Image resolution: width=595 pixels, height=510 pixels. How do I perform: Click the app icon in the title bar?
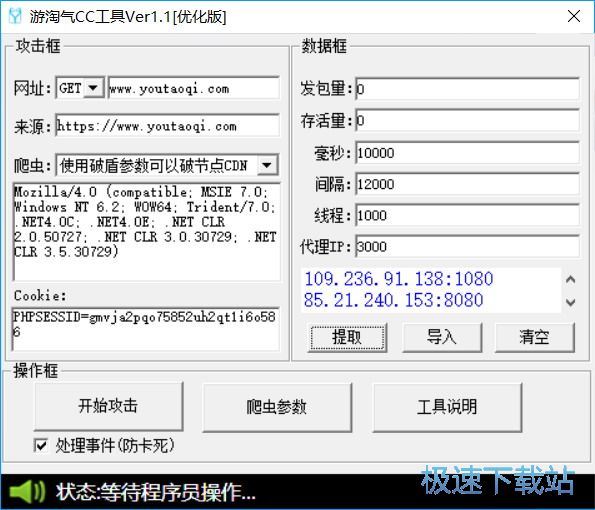tap(15, 16)
